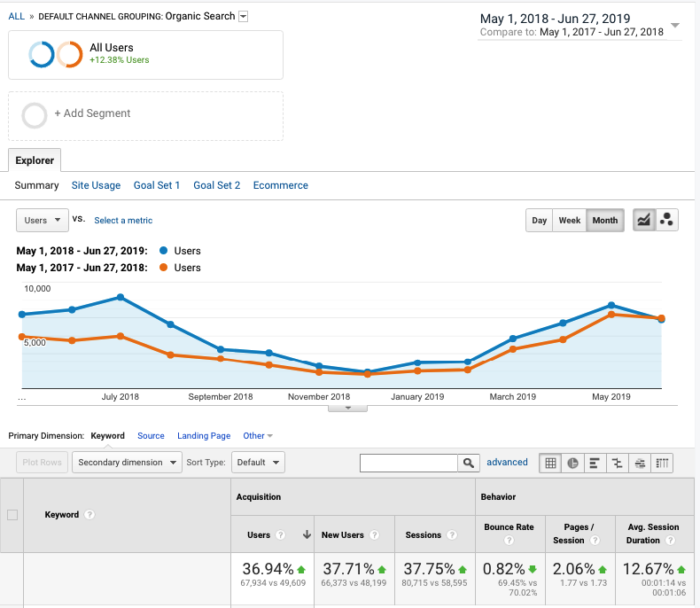Switch to Summary view
The width and height of the screenshot is (700, 608).
point(36,185)
